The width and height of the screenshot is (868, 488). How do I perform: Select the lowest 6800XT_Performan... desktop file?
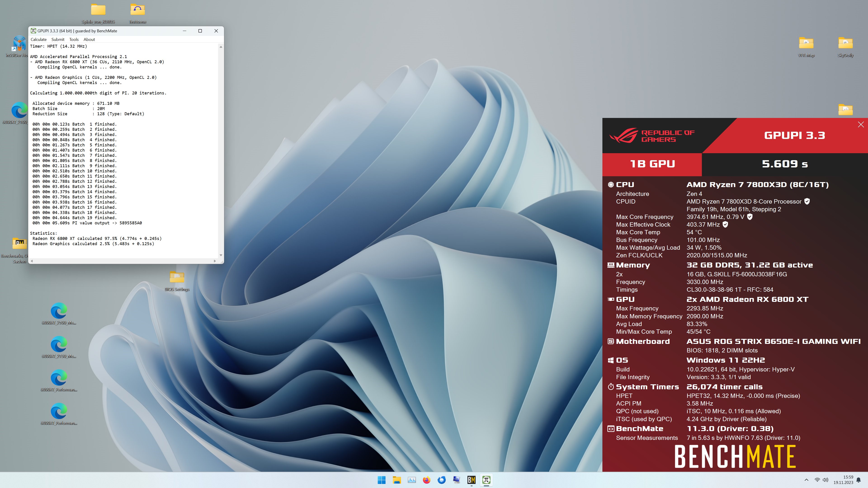point(59,414)
